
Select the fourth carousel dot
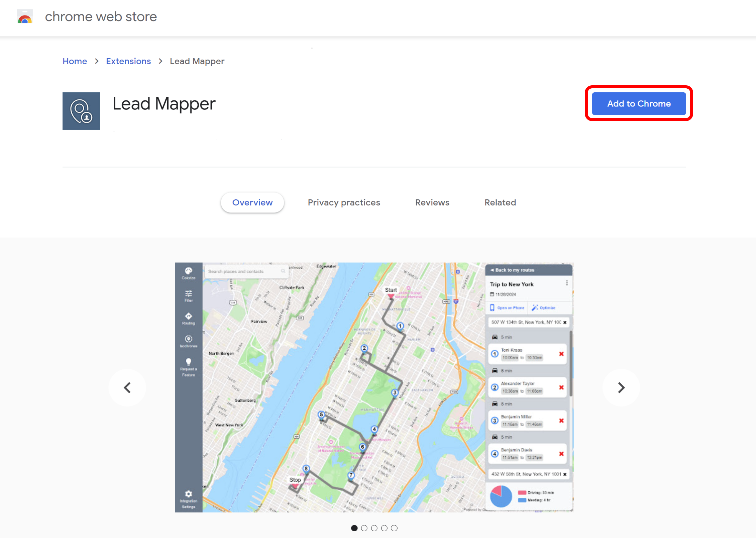[x=385, y=528]
